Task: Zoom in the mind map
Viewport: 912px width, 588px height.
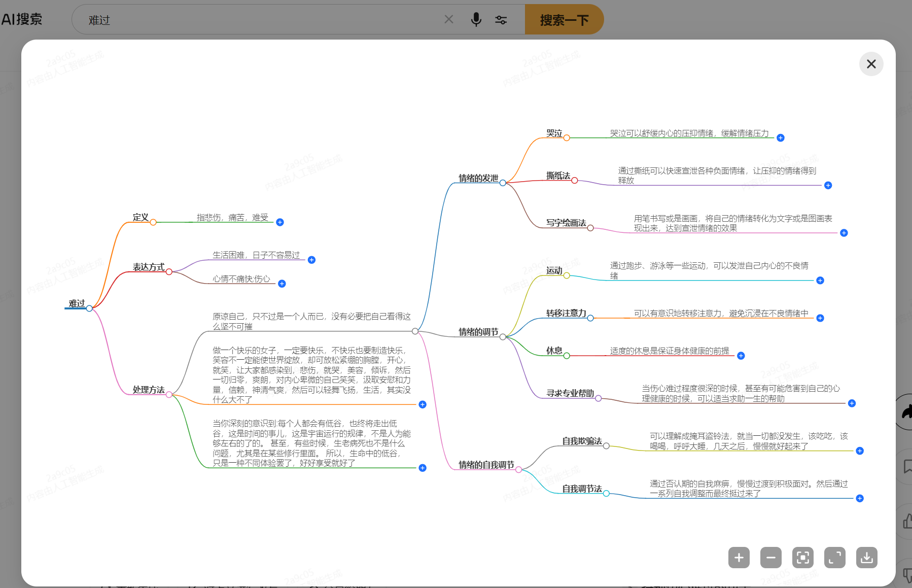Action: point(739,558)
